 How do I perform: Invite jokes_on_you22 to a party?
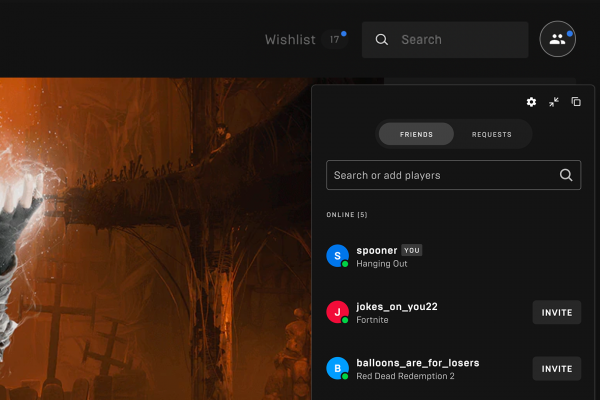coord(557,312)
